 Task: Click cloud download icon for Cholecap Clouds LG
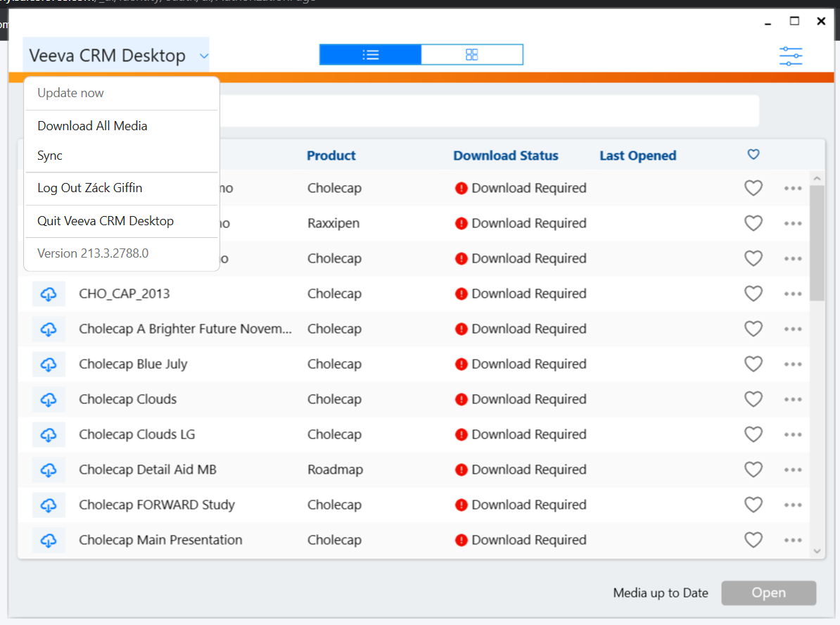pyautogui.click(x=49, y=435)
